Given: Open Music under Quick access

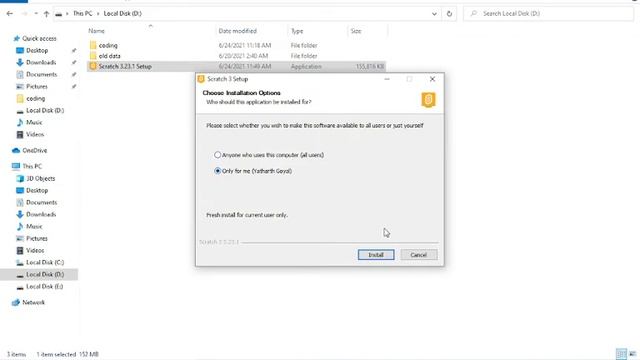Looking at the screenshot, I should (34, 122).
